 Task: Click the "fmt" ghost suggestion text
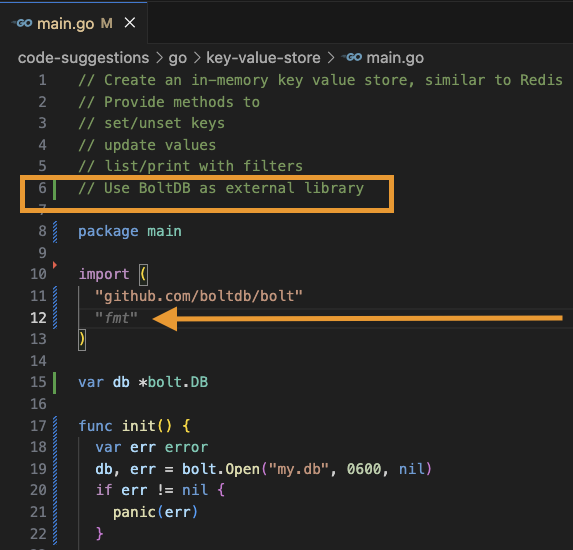pyautogui.click(x=116, y=318)
